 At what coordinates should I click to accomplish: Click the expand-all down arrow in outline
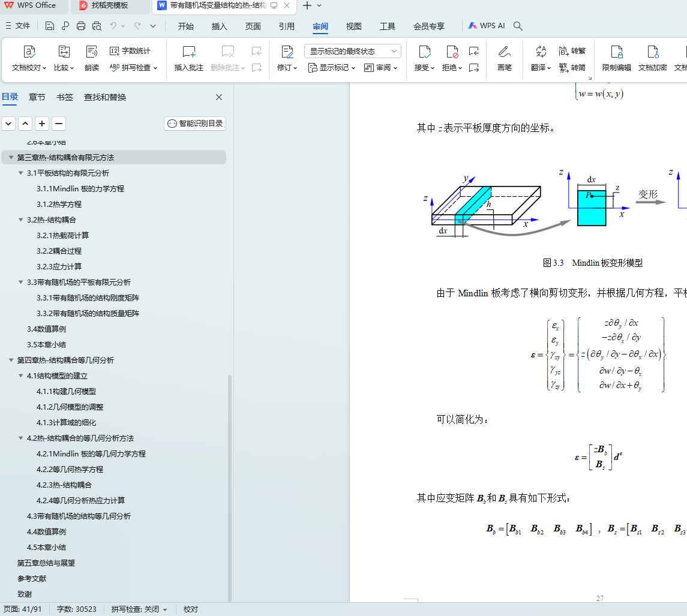[x=8, y=124]
